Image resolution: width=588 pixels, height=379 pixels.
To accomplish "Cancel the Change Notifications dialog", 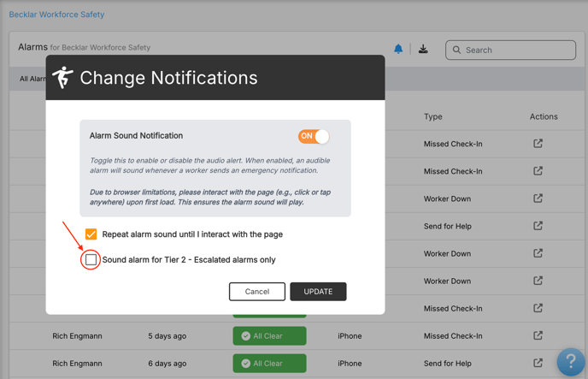I will [257, 292].
